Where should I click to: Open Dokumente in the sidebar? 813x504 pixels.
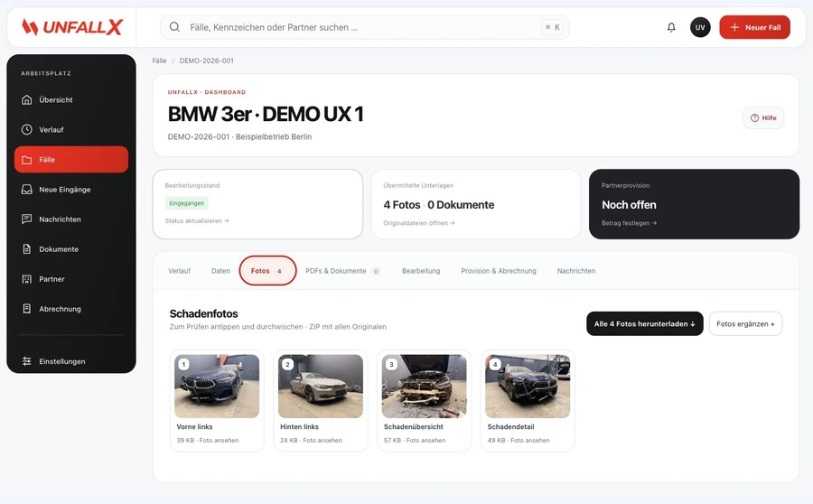click(71, 249)
